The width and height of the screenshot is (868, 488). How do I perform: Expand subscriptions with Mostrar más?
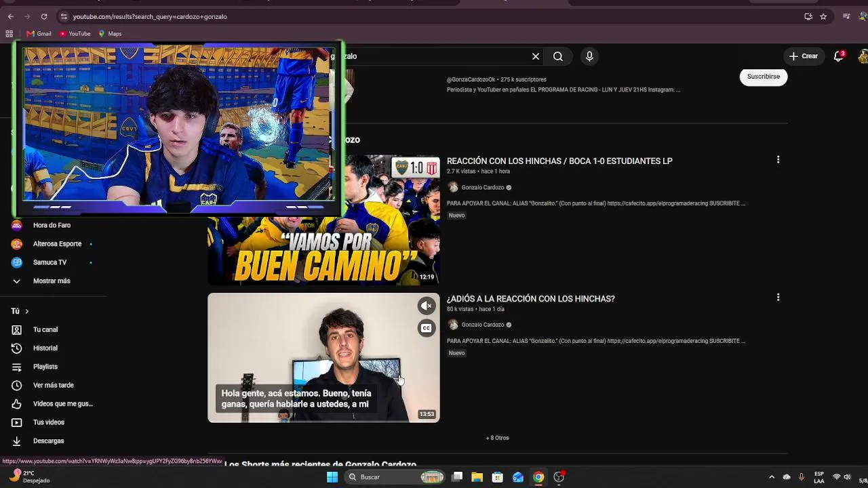click(x=53, y=281)
